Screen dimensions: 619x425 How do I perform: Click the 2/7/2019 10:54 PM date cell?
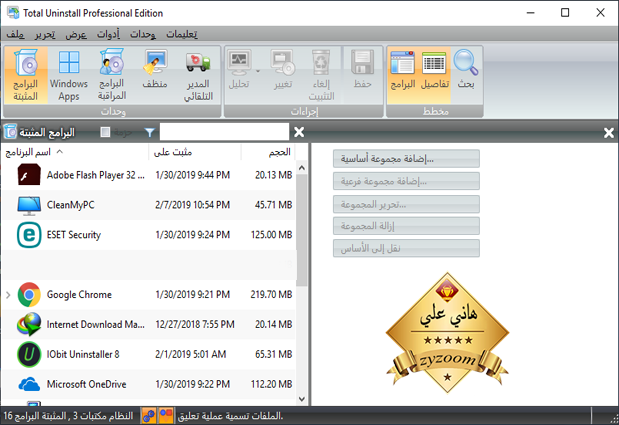[x=193, y=205]
